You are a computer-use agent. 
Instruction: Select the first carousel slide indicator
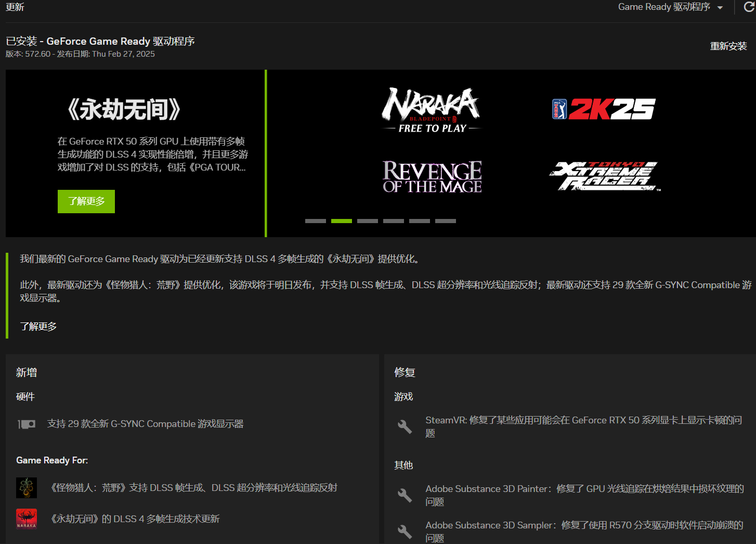pos(316,221)
